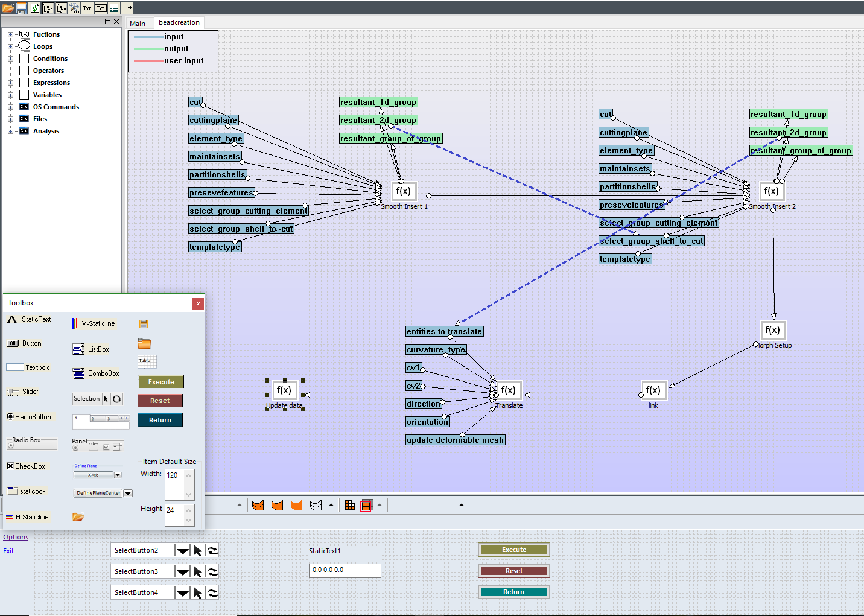
Task: Select the Morph Setup f(x) node
Action: pos(772,330)
